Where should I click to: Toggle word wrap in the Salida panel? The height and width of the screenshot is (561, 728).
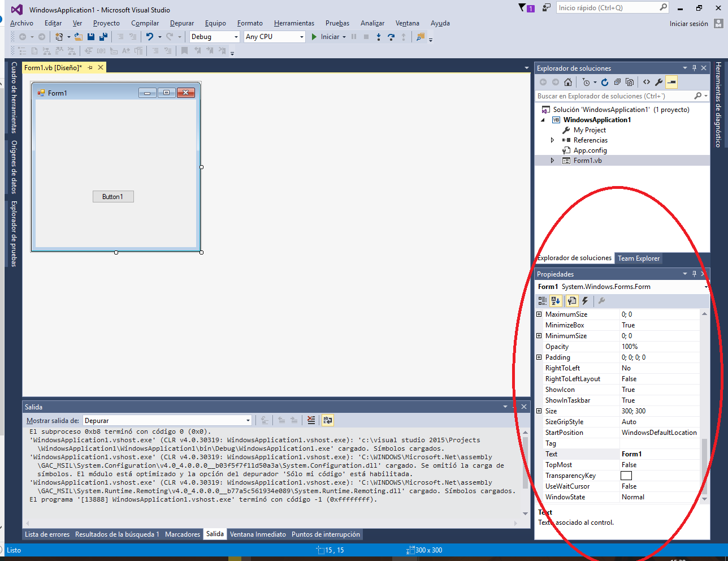[x=328, y=420]
